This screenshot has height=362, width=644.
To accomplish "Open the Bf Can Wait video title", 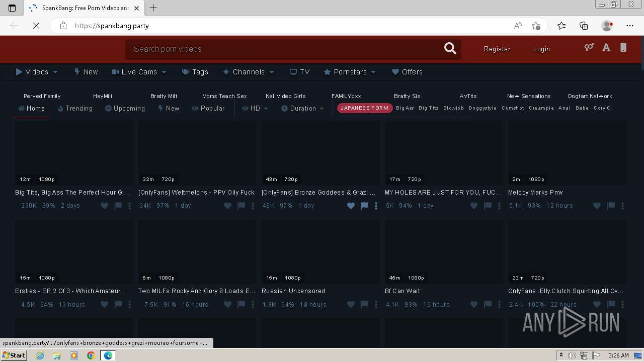I will (x=402, y=291).
